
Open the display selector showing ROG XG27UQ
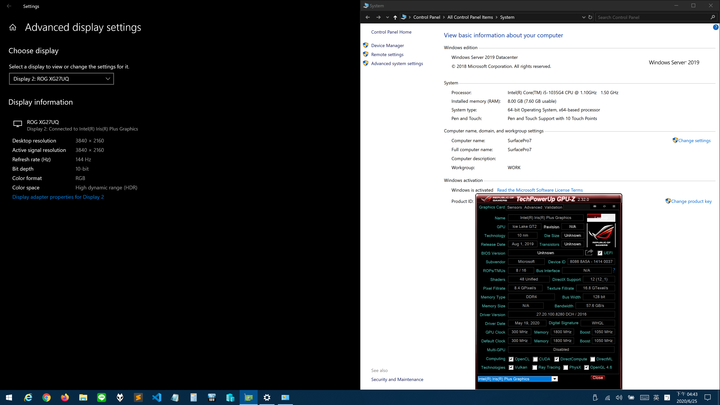[61, 79]
